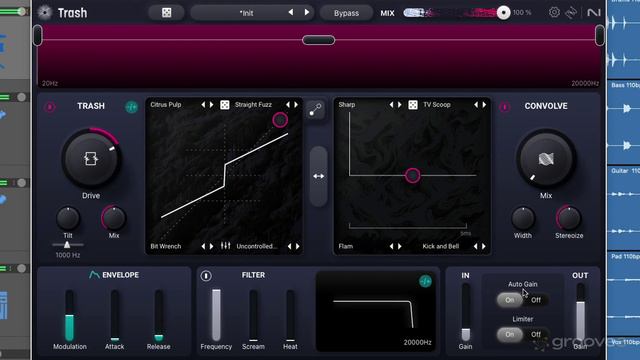Click the link modules icon between the pads

click(x=315, y=109)
